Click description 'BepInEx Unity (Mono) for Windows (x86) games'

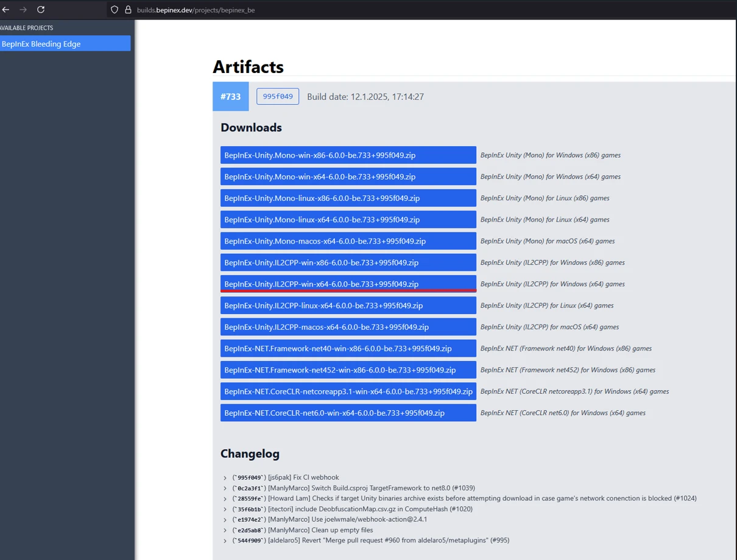pyautogui.click(x=551, y=155)
